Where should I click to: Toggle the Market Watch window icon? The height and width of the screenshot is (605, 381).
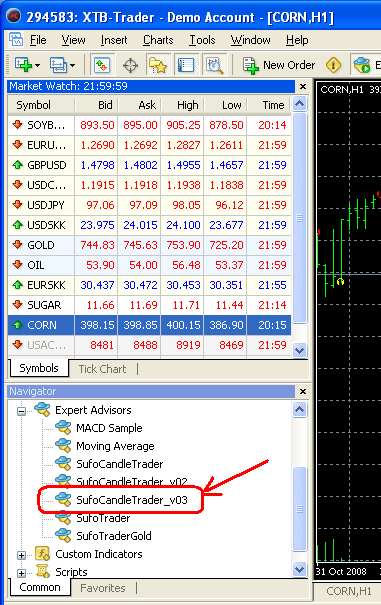[102, 65]
